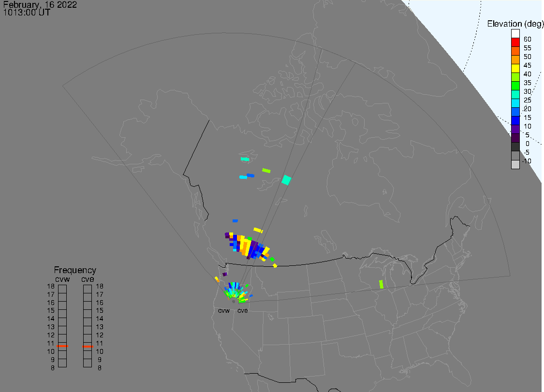Click the large teal square echo patch
The width and height of the screenshot is (544, 392).
click(286, 180)
